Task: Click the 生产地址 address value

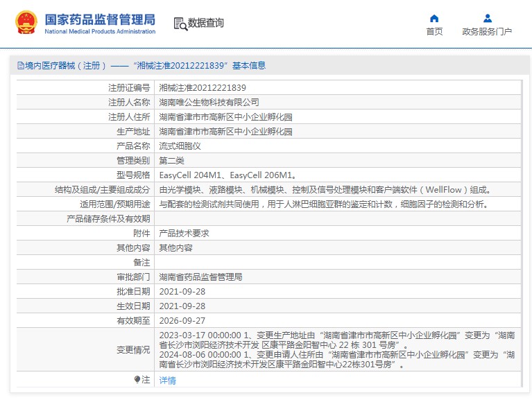Action: pyautogui.click(x=225, y=132)
